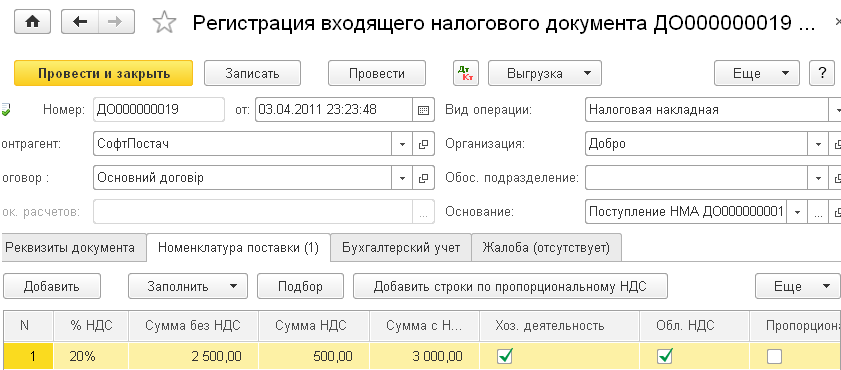Click the date field 03.04.2011 23:23:48
The image size is (841, 370).
pyautogui.click(x=334, y=110)
